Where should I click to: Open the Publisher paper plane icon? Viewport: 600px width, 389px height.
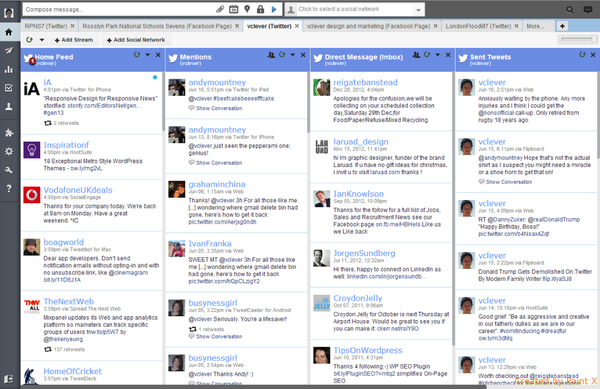point(9,50)
